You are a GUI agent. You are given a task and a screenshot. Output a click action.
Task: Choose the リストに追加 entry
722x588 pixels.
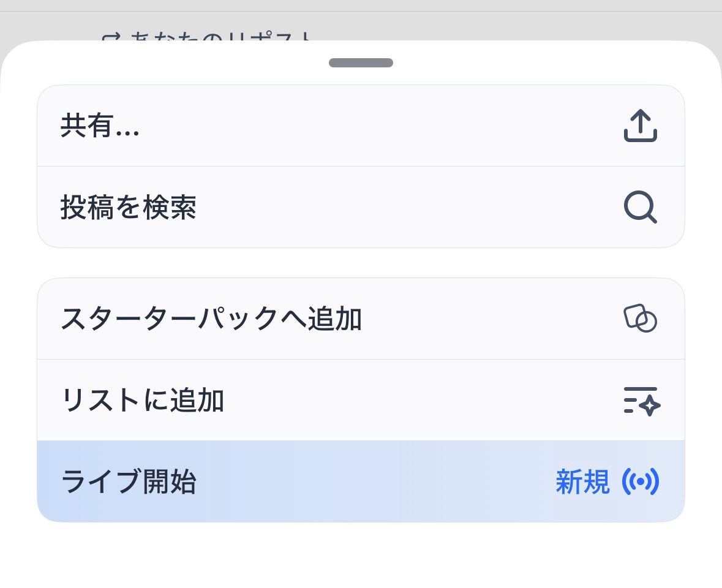143,401
